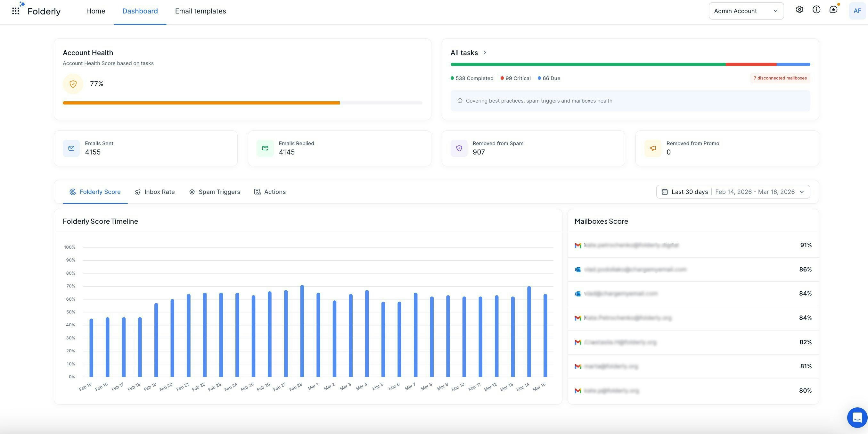Expand All tasks chevron arrow

[x=485, y=53]
